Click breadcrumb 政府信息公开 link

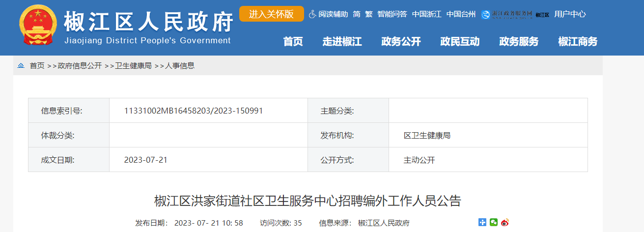[80, 65]
